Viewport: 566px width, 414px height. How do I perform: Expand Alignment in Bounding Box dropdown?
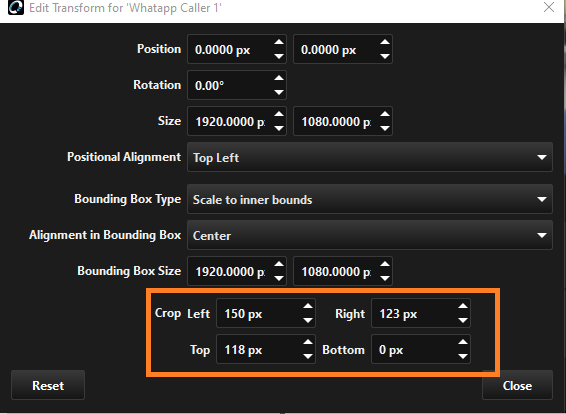(370, 235)
